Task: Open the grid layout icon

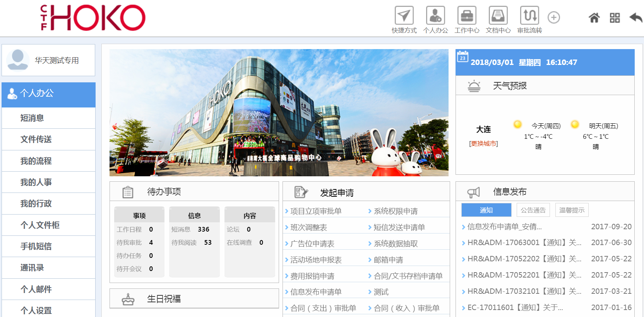Action: pos(615,18)
